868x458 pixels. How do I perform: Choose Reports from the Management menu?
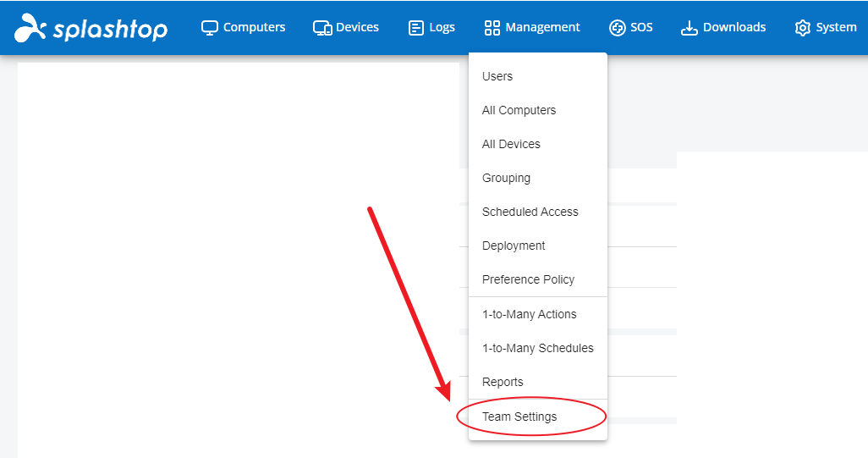[x=503, y=382]
